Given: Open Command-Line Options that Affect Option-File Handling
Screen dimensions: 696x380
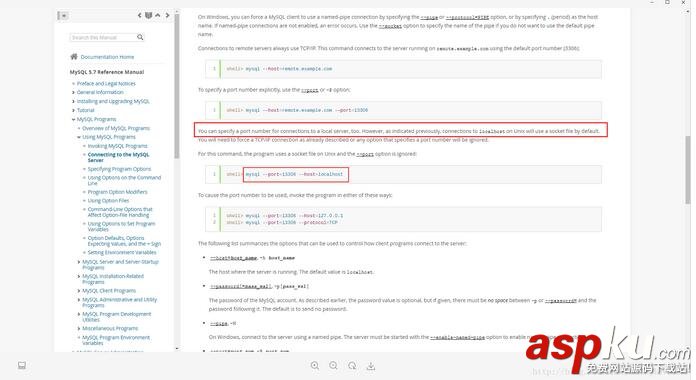Looking at the screenshot, I should (x=120, y=212).
